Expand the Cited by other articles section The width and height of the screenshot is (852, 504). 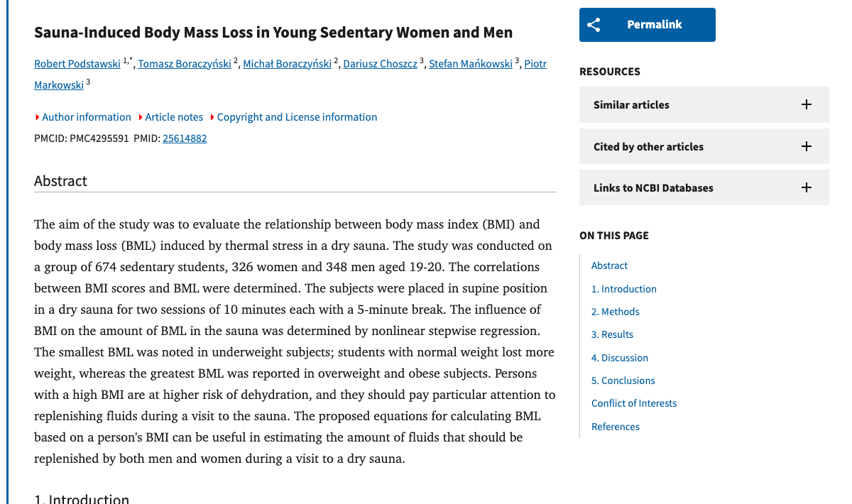pyautogui.click(x=703, y=146)
